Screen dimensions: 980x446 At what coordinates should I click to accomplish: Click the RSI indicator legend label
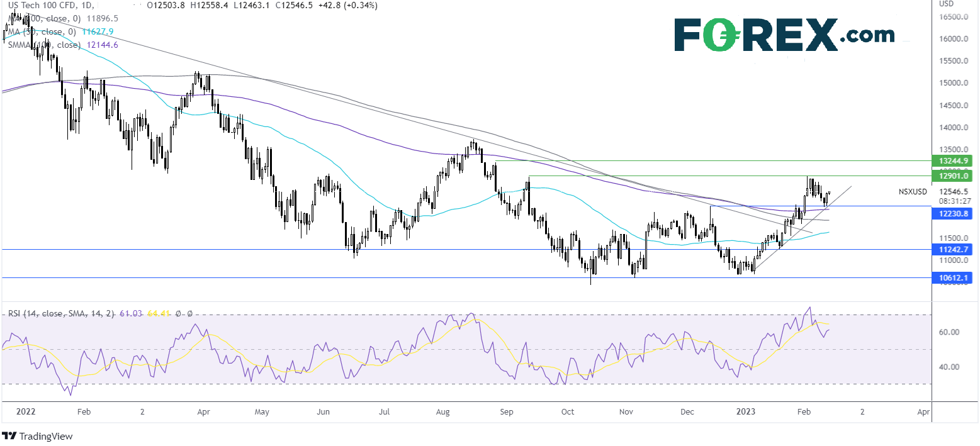(x=61, y=313)
